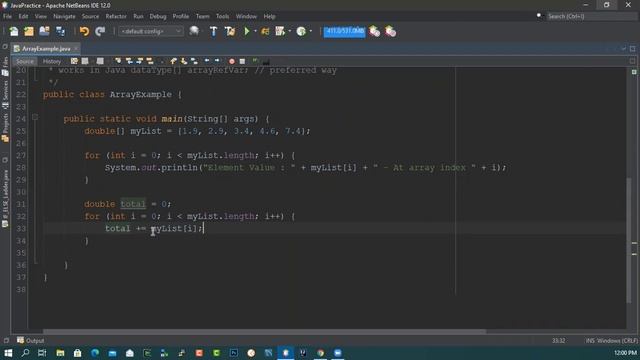Start Debug Project from toolbar
The height and width of the screenshot is (360, 640).
[265, 31]
